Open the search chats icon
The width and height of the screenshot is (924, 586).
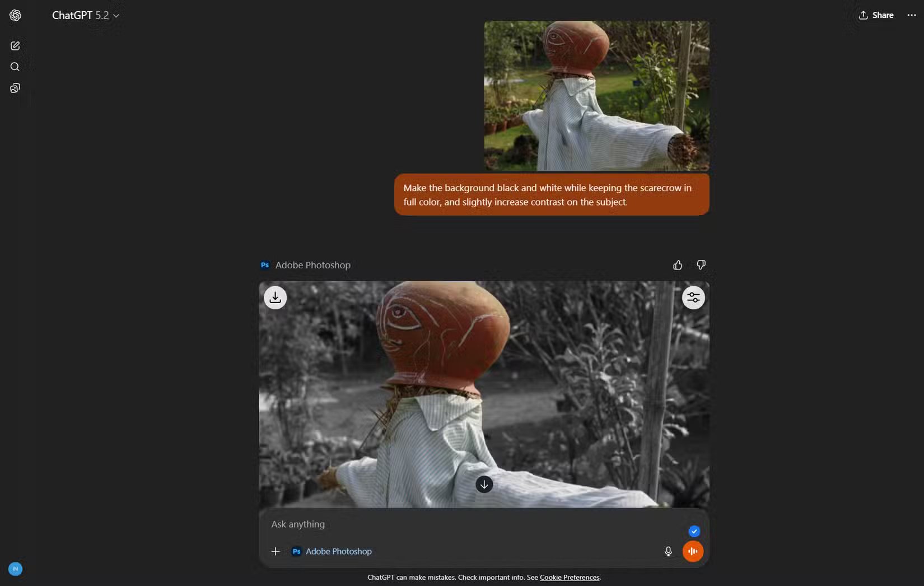pyautogui.click(x=15, y=67)
